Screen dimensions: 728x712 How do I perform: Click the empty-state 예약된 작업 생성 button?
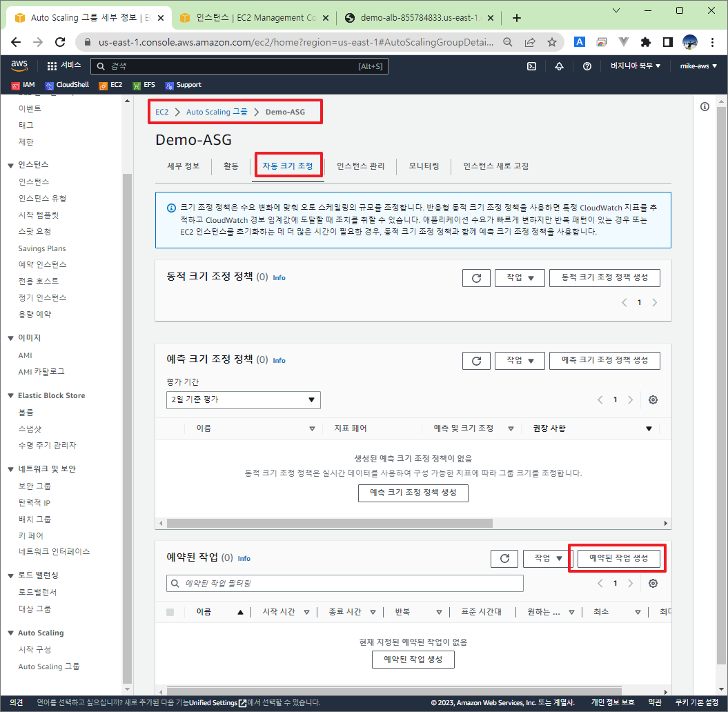pos(413,660)
